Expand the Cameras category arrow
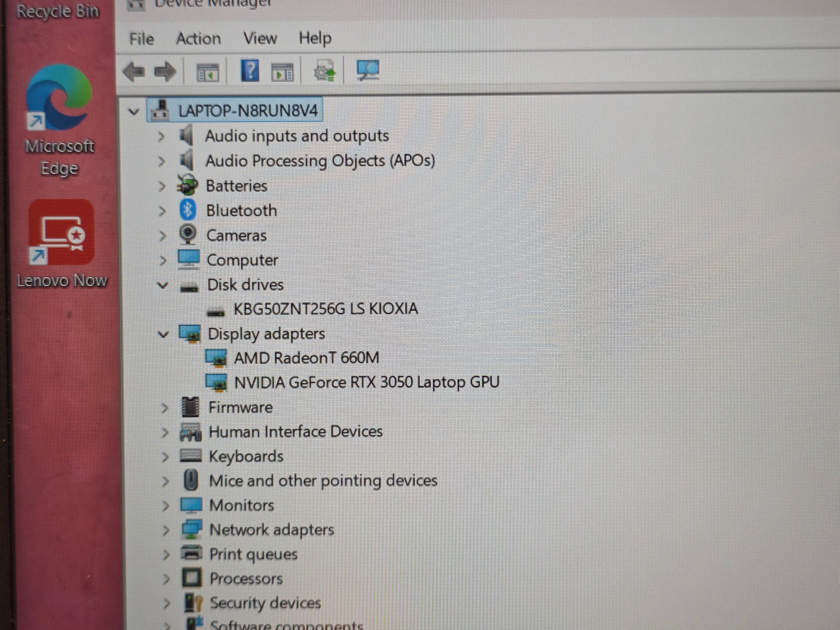The image size is (840, 630). [x=162, y=235]
